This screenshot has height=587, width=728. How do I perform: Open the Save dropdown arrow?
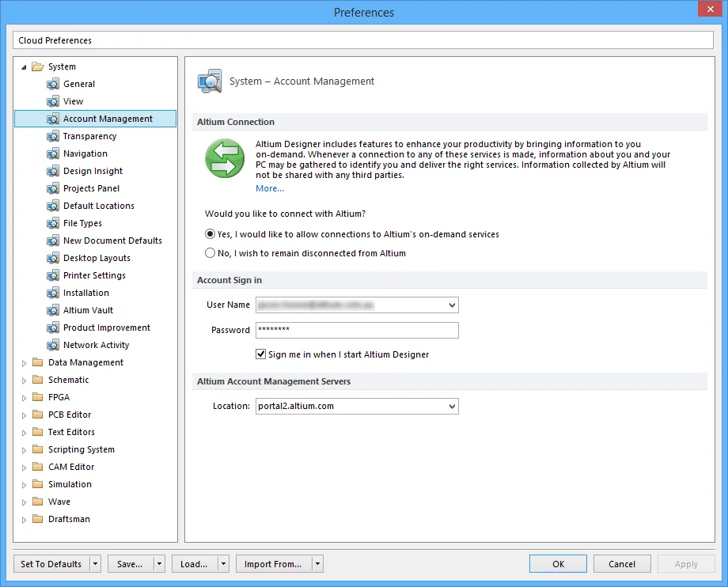tap(159, 564)
